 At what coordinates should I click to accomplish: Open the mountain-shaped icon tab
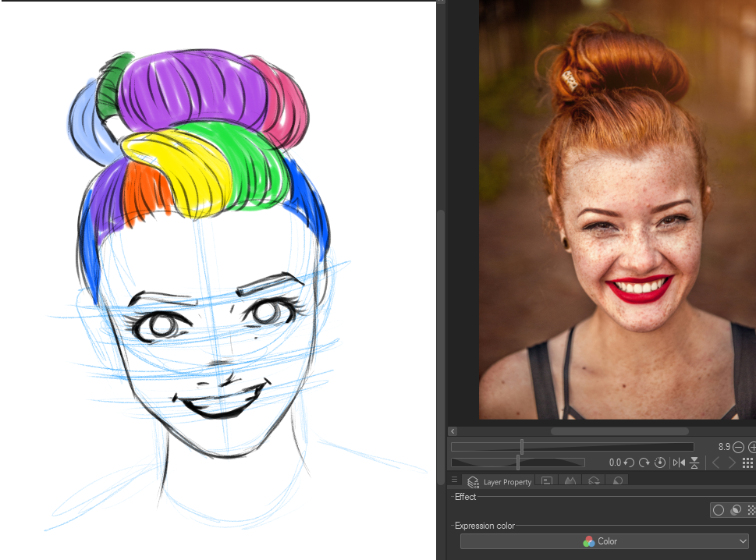click(x=570, y=481)
